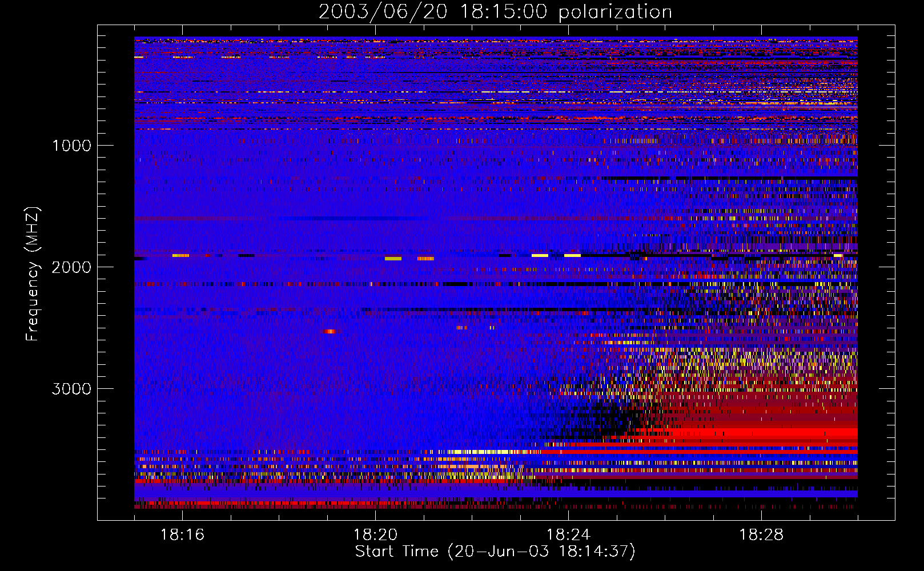This screenshot has width=924, height=571.
Task: Click the '18:20' time tick label
Action: [x=375, y=534]
